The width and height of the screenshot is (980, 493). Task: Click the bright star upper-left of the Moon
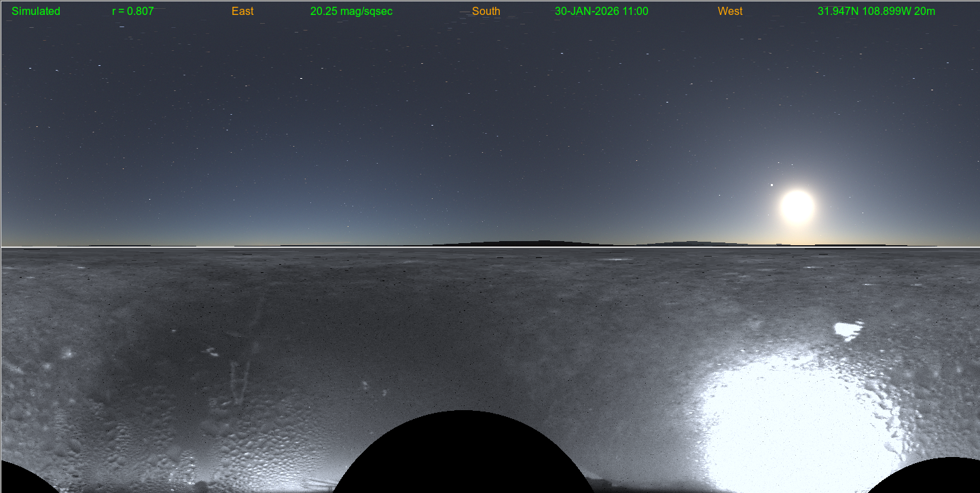[772, 185]
